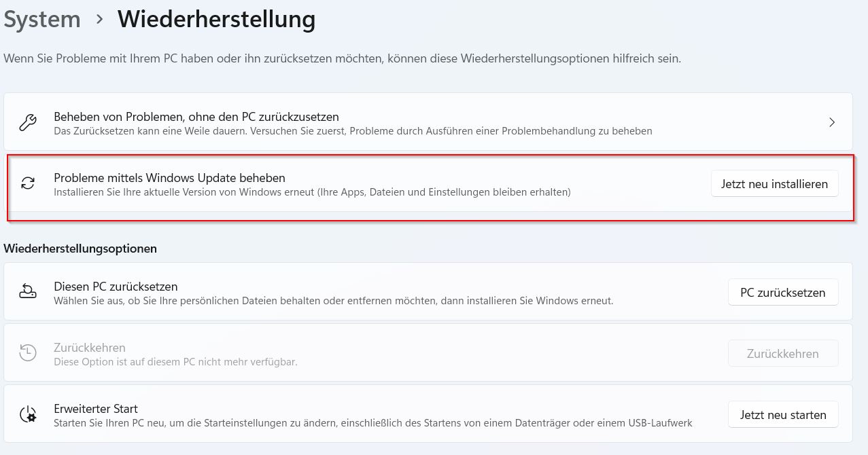Click the Wiederherstellung page heading
Viewport: 868px width, 455px height.
tap(216, 20)
